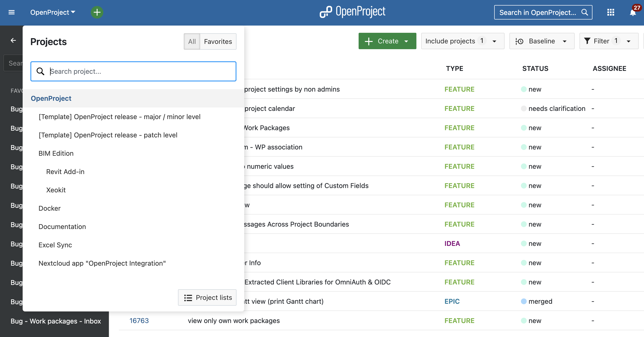Open work package 16763
The width and height of the screenshot is (644, 337).
139,321
